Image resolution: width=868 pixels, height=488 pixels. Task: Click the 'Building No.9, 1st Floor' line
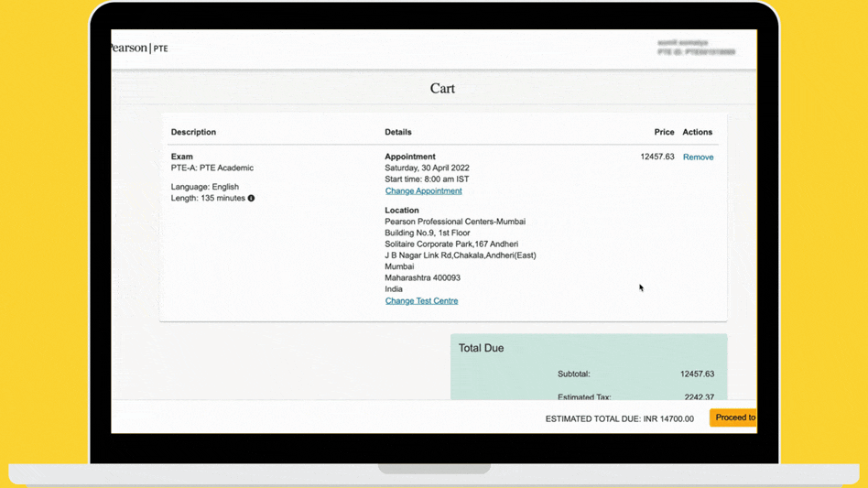pyautogui.click(x=428, y=233)
